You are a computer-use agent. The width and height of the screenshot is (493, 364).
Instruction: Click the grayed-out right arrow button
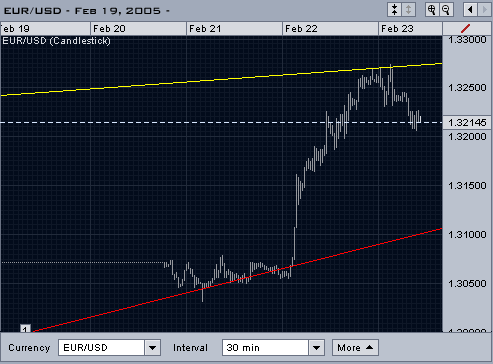pyautogui.click(x=485, y=10)
